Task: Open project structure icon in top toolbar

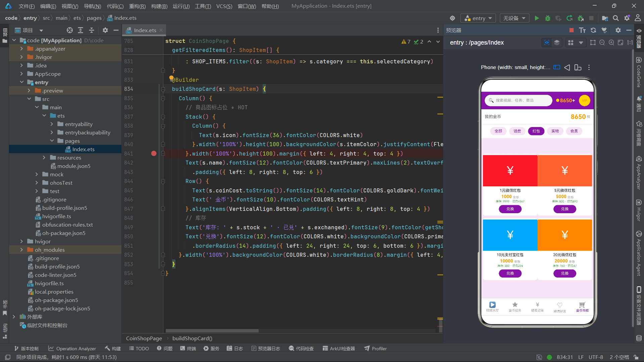Action: click(605, 18)
